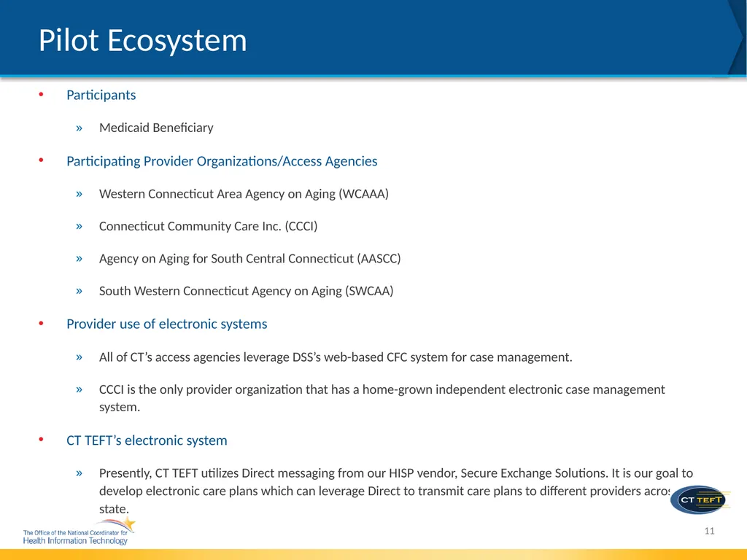Select the Participants heading
This screenshot has height=560, width=747.
point(101,95)
